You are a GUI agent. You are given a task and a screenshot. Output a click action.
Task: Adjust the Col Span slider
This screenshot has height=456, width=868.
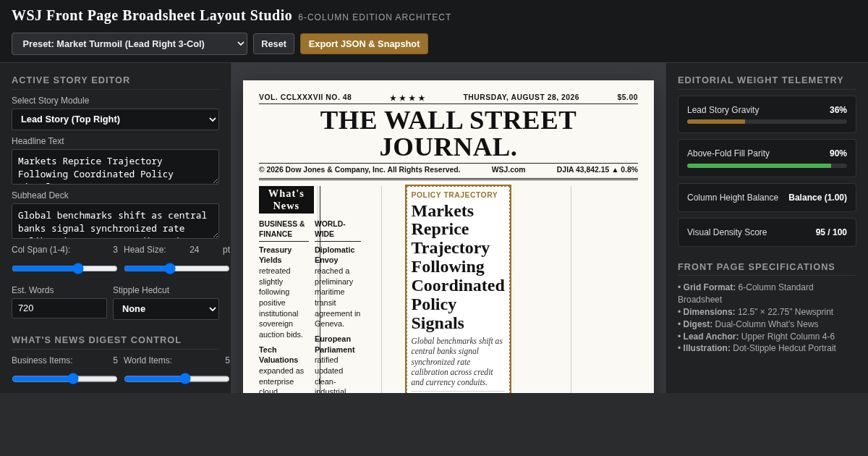tap(64, 269)
